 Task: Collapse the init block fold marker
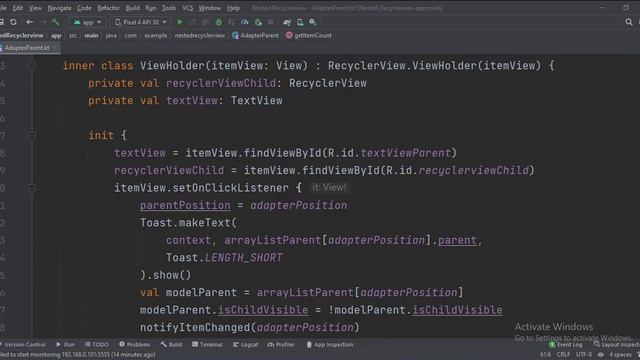tap(32, 136)
